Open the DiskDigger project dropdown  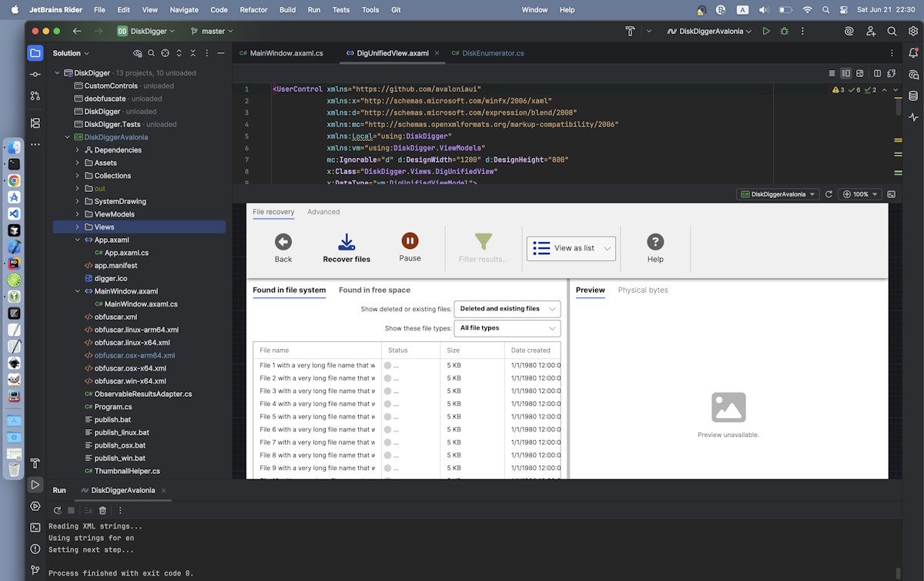146,32
